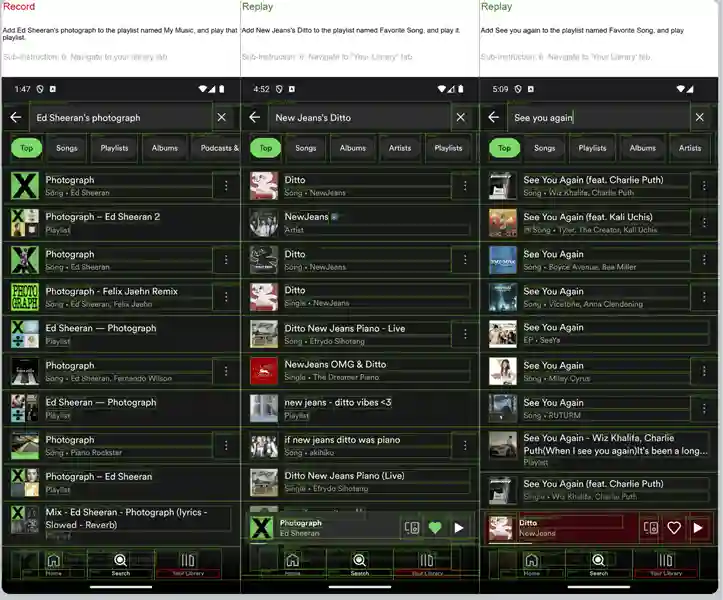
Task: Seek on the Ditto mini player progress bar
Action: [599, 543]
